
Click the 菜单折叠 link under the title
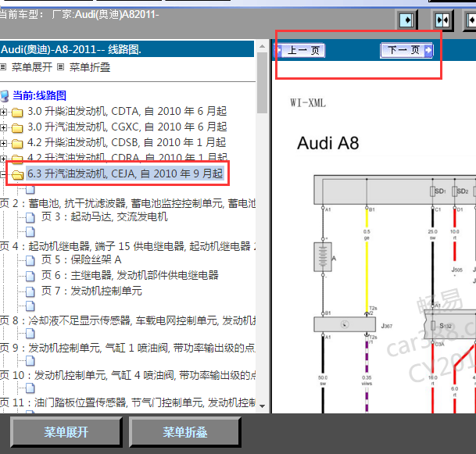tap(90, 67)
